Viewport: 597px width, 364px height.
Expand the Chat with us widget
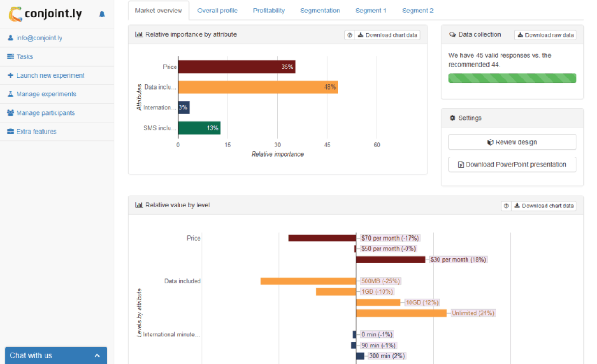point(56,355)
